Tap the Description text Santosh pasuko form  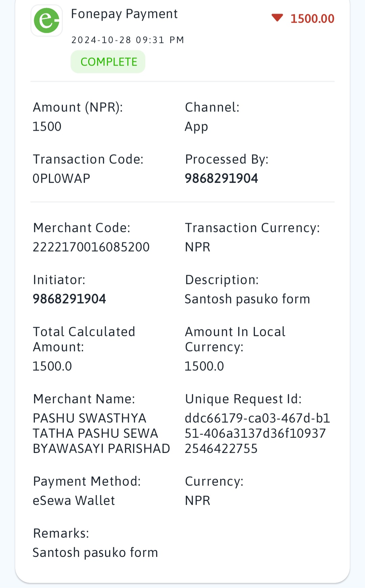pos(247,299)
